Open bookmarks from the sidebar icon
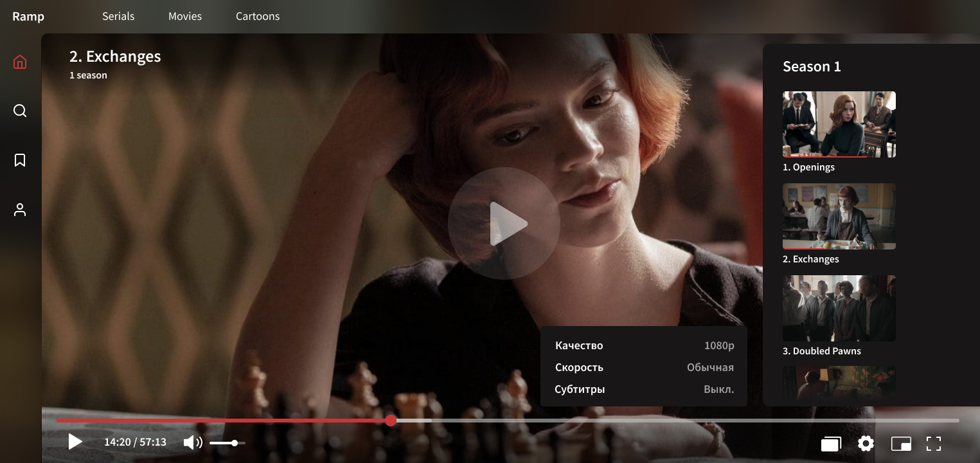 click(20, 160)
